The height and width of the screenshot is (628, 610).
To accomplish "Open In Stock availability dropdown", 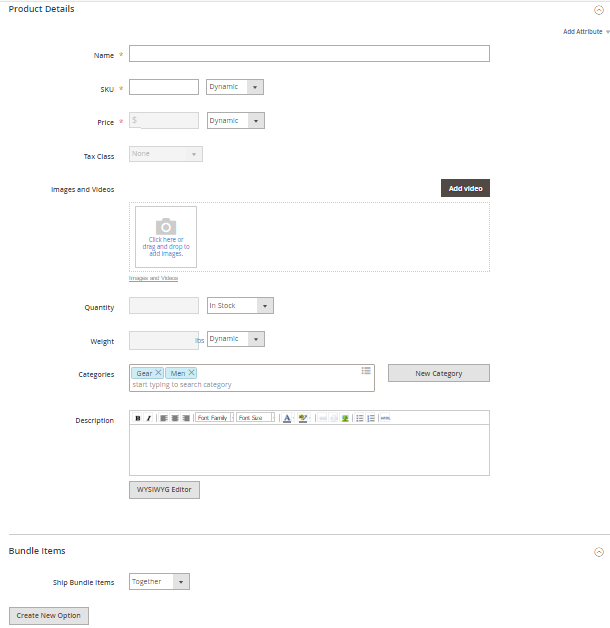I will click(240, 306).
